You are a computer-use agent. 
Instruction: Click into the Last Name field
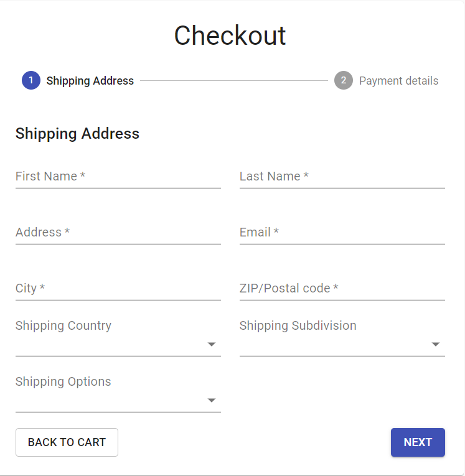coord(342,177)
